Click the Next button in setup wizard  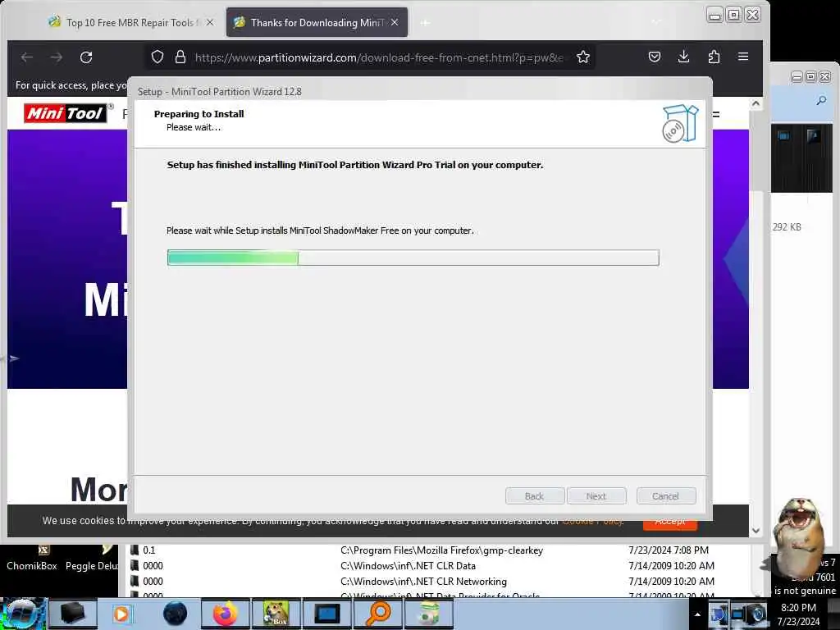coord(596,496)
